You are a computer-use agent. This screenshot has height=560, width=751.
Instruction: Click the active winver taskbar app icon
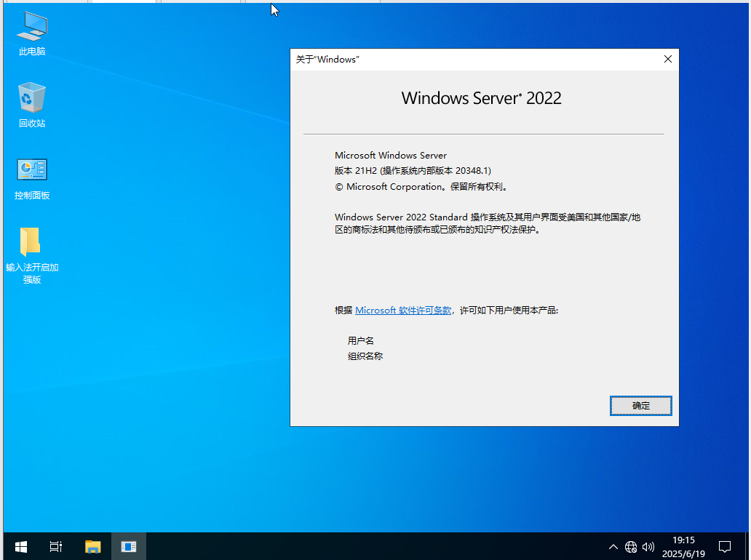[128, 546]
